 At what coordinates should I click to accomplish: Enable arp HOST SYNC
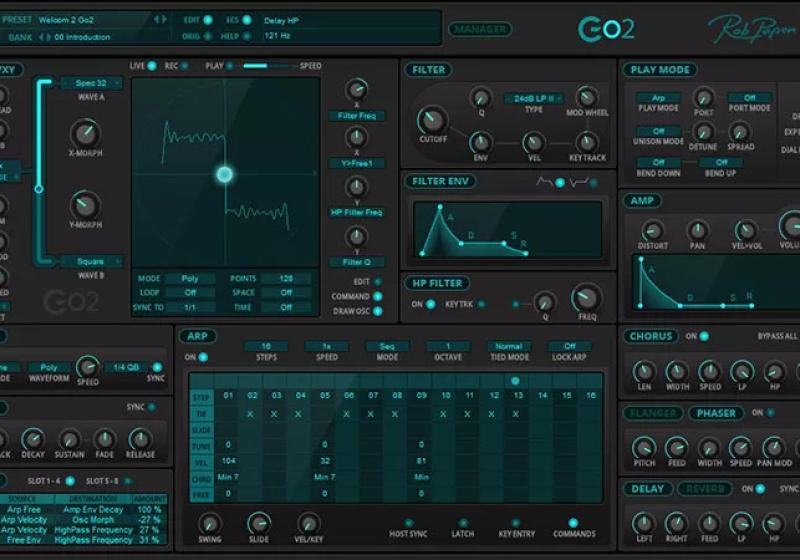click(408, 523)
